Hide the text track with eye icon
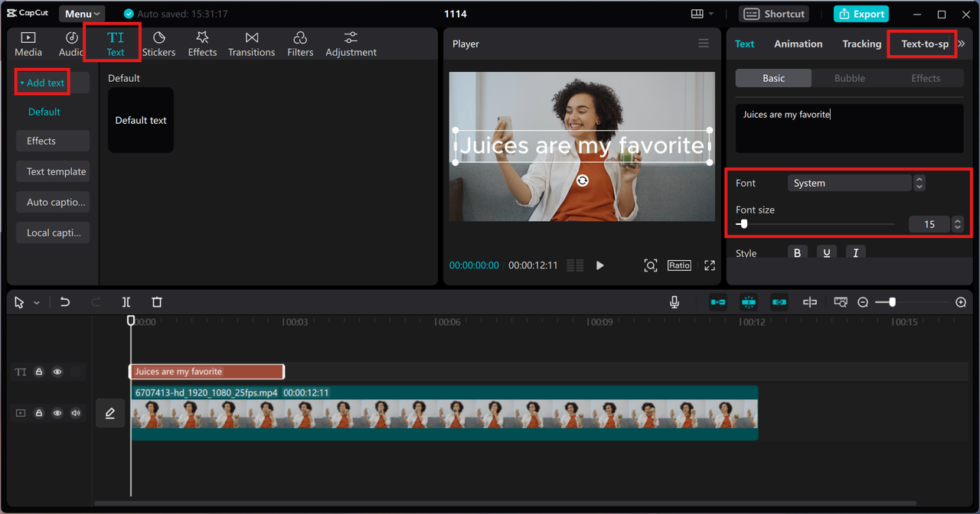 tap(57, 372)
